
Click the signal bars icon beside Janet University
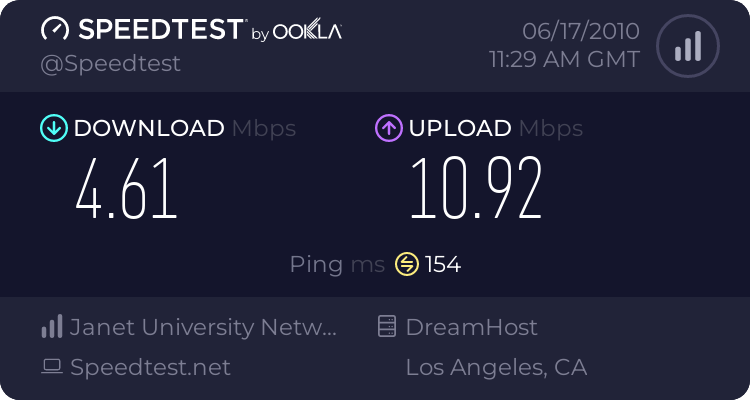pos(52,326)
